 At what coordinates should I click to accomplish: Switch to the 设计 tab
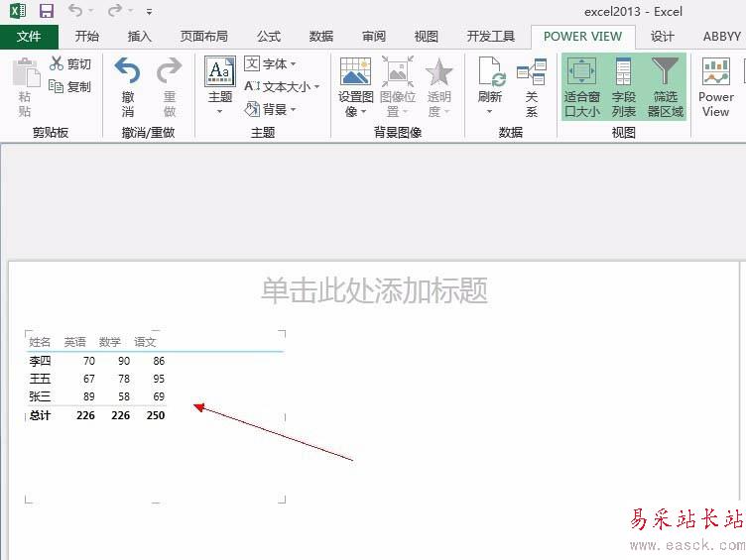(663, 36)
